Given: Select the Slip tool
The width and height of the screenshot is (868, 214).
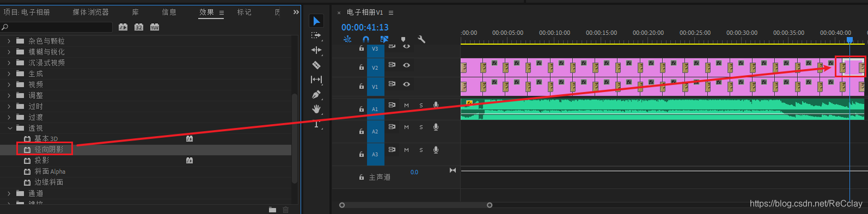Looking at the screenshot, I should pyautogui.click(x=316, y=80).
